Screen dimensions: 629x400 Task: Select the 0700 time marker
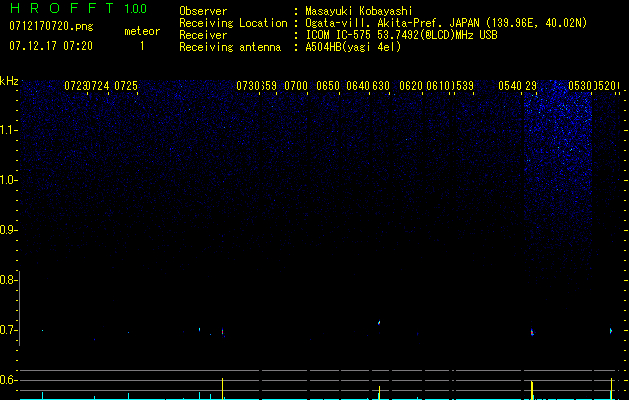coord(296,86)
